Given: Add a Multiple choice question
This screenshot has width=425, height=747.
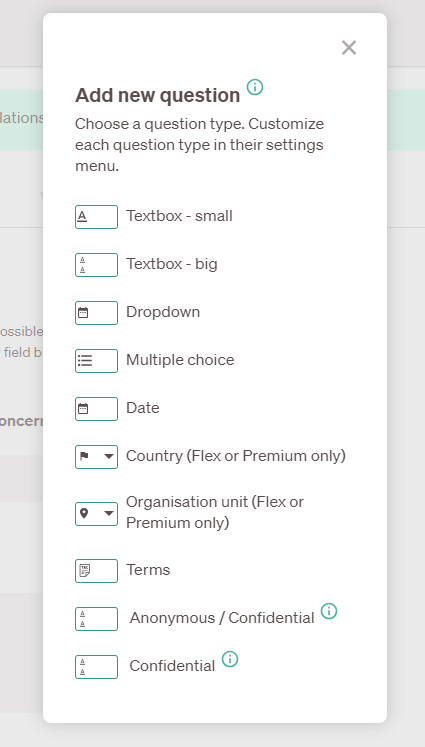Looking at the screenshot, I should click(180, 360).
